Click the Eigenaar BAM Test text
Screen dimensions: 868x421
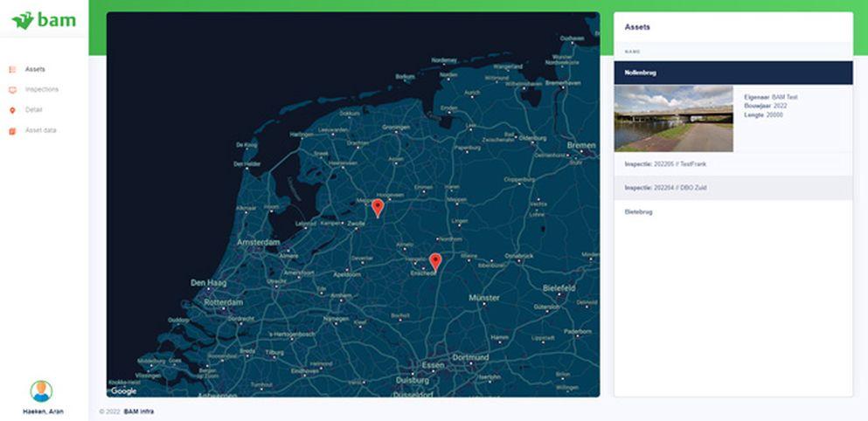click(x=771, y=97)
